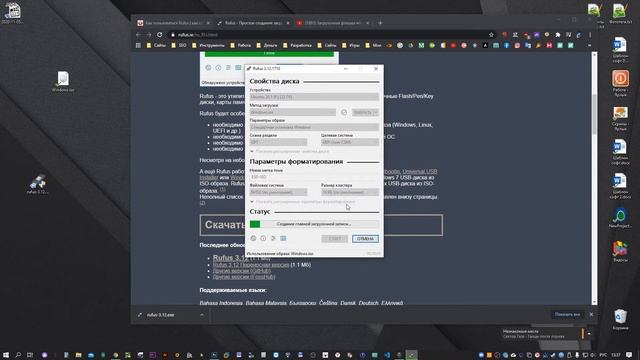Open the Деньги bookmarks folder
The width and height of the screenshot is (640, 360).
pyautogui.click(x=267, y=45)
